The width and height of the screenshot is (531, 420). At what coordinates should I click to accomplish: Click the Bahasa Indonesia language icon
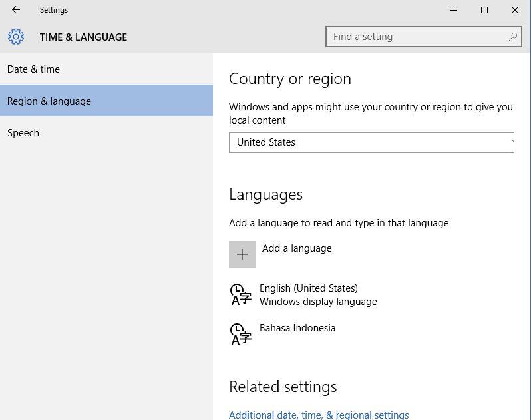240,334
